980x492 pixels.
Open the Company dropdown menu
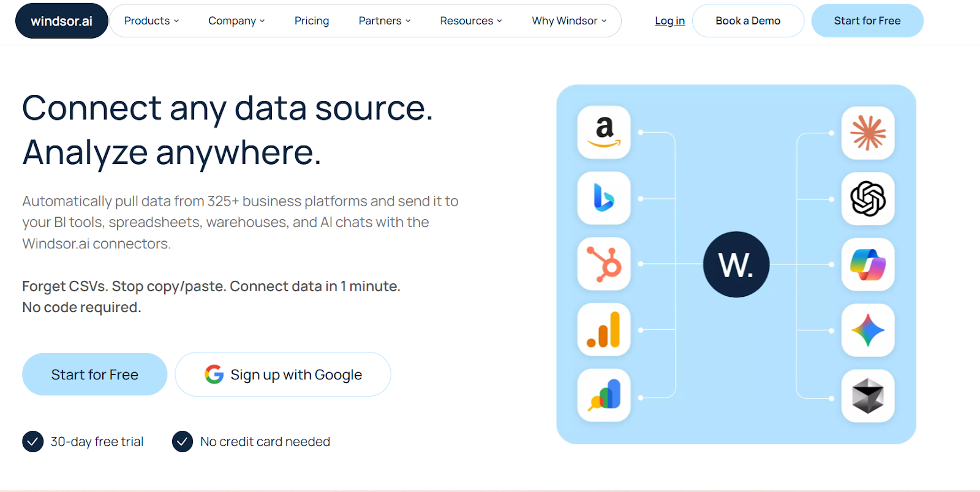(236, 21)
